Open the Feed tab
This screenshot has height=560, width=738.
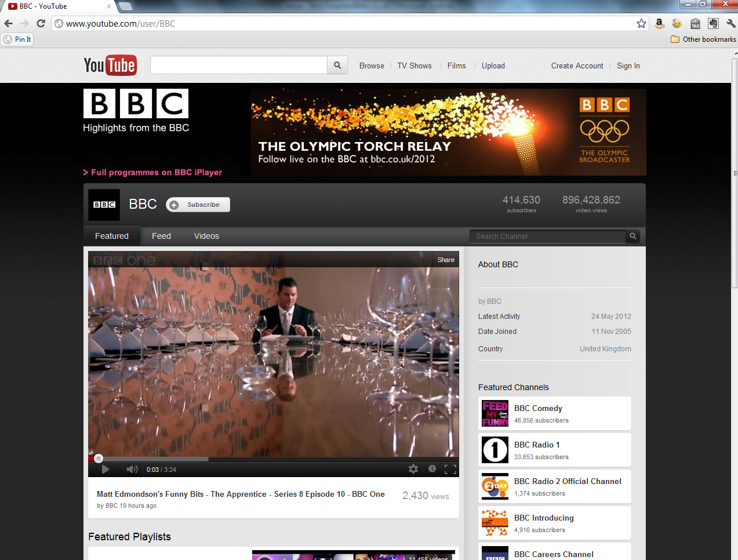161,236
